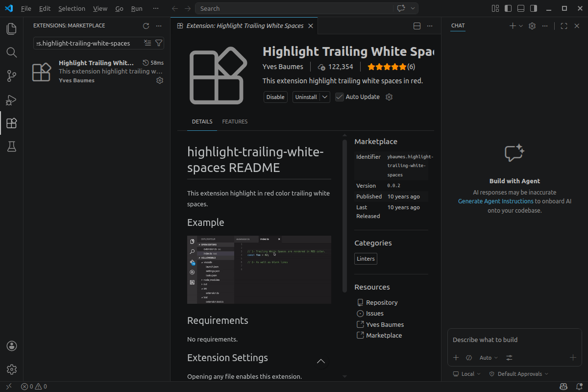Screen dimensions: 588x392
Task: Configure chat tools sliders icon
Action: (510, 358)
